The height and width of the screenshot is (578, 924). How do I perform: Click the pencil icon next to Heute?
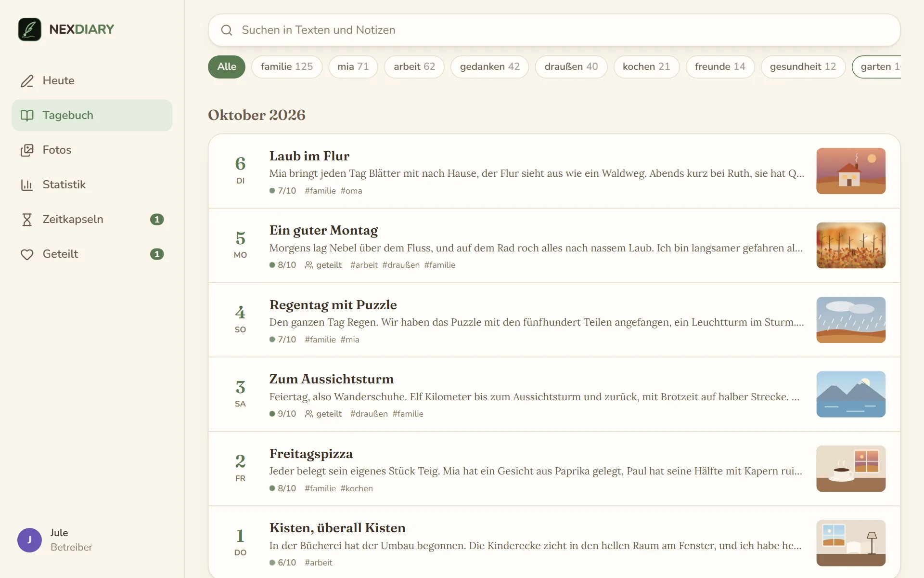27,81
